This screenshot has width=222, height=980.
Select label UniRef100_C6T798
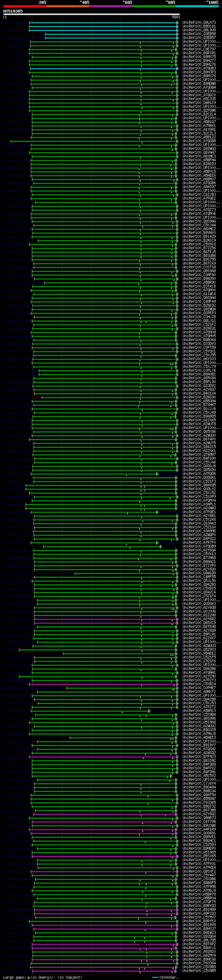point(199,821)
